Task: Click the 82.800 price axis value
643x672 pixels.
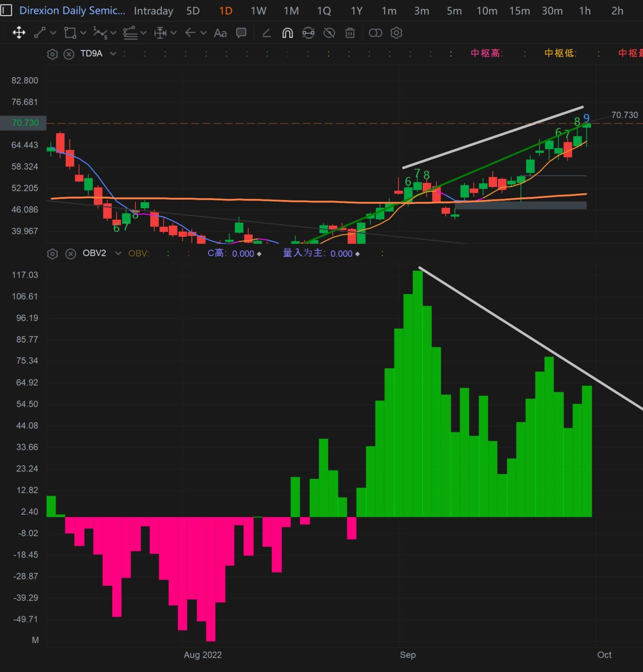Action: [x=25, y=80]
